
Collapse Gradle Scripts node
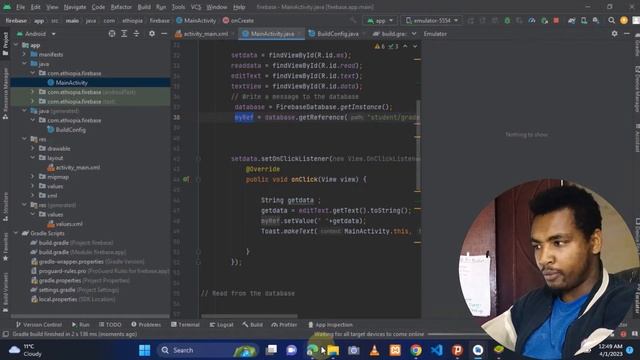coord(16,233)
